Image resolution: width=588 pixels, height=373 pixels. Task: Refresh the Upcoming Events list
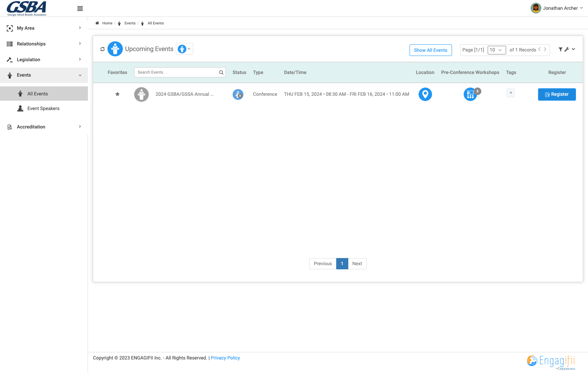[103, 49]
